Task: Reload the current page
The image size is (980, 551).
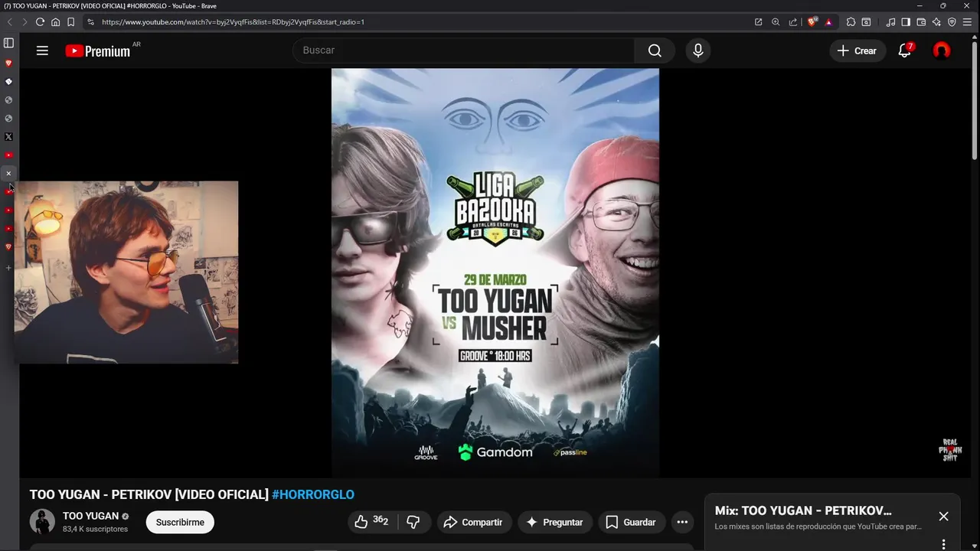Action: click(40, 22)
